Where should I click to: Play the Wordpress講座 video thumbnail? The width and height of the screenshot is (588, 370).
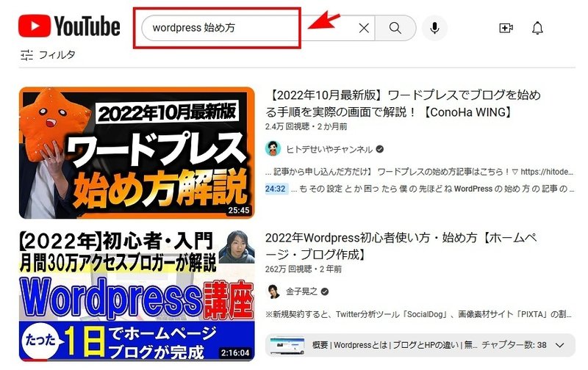click(137, 296)
